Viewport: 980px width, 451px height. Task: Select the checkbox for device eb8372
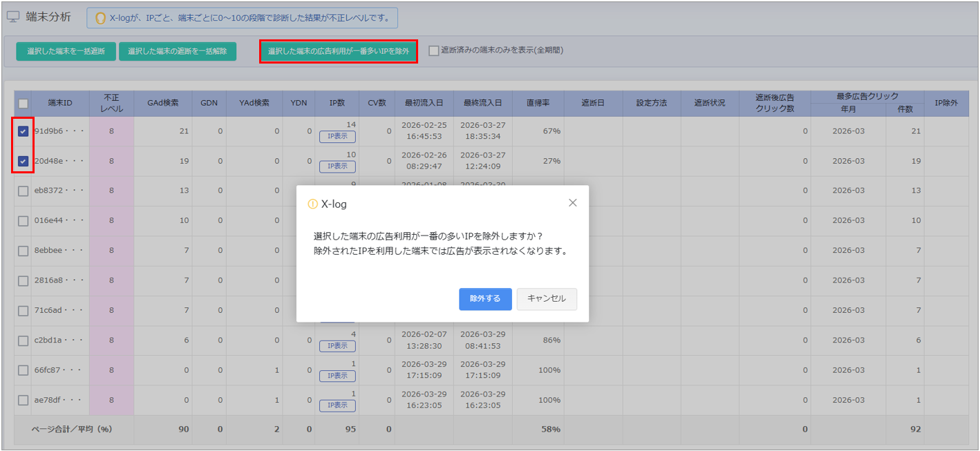23,191
